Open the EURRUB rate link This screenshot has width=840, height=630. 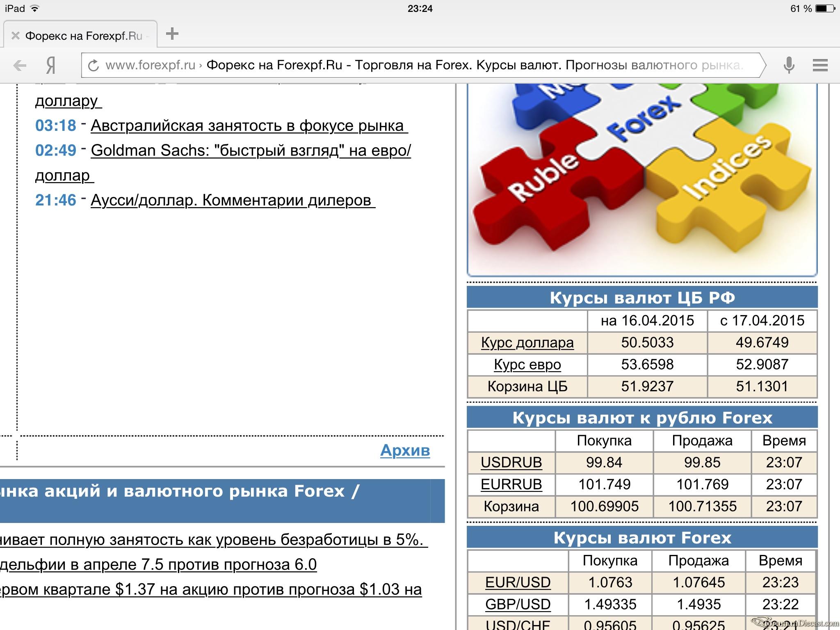[x=511, y=484]
